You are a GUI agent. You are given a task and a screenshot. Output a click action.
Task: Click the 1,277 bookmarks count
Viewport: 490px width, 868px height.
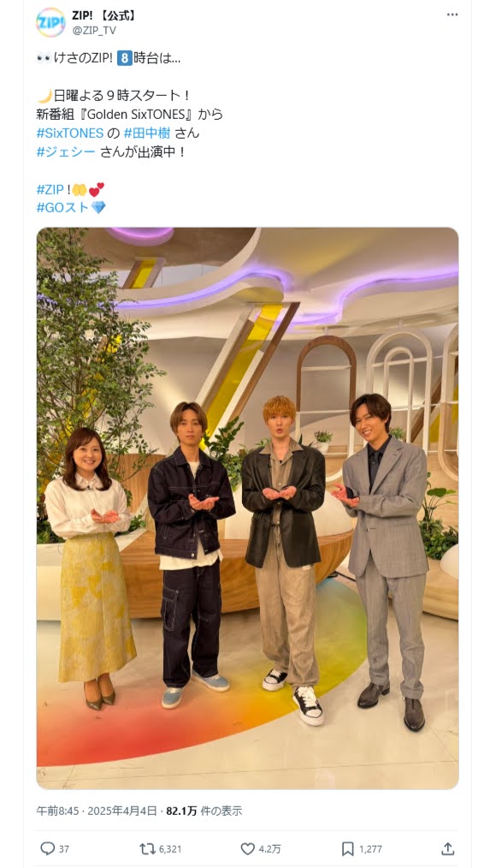click(370, 848)
